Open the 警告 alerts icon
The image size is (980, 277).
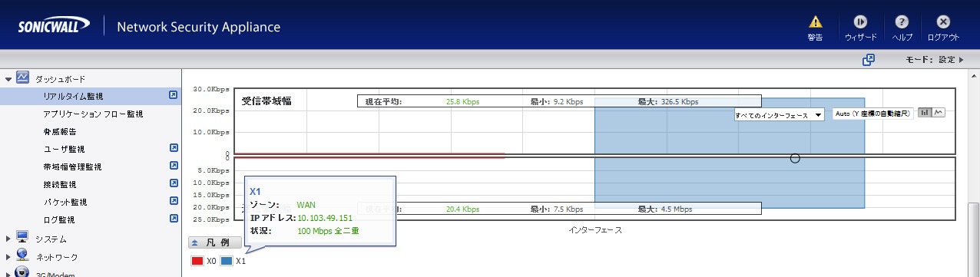816,22
